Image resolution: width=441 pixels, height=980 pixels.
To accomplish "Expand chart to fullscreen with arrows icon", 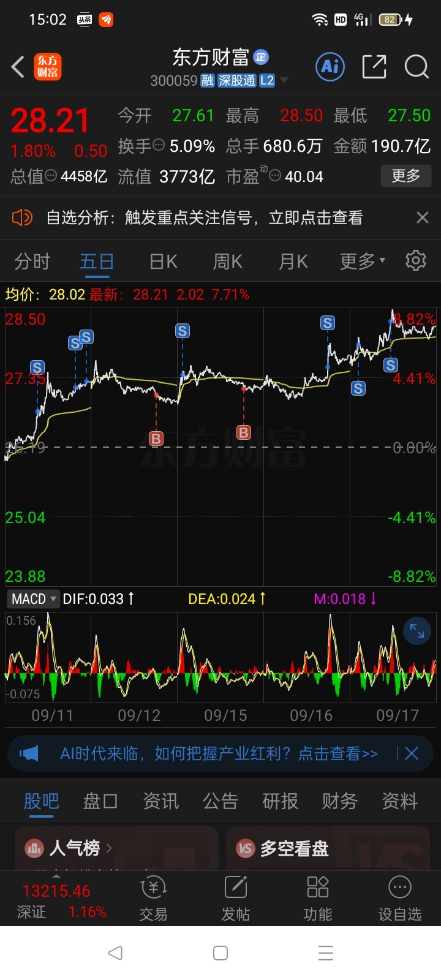I will (417, 631).
